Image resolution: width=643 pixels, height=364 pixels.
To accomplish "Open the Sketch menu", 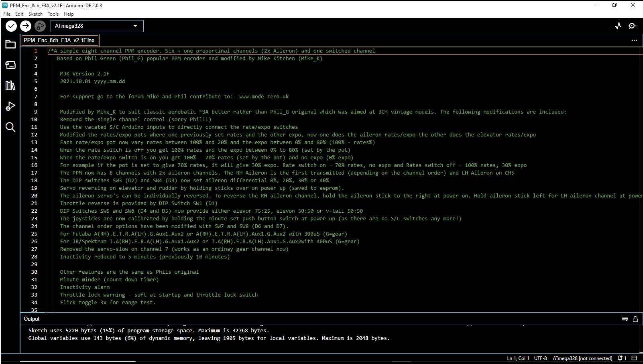I will [x=35, y=14].
